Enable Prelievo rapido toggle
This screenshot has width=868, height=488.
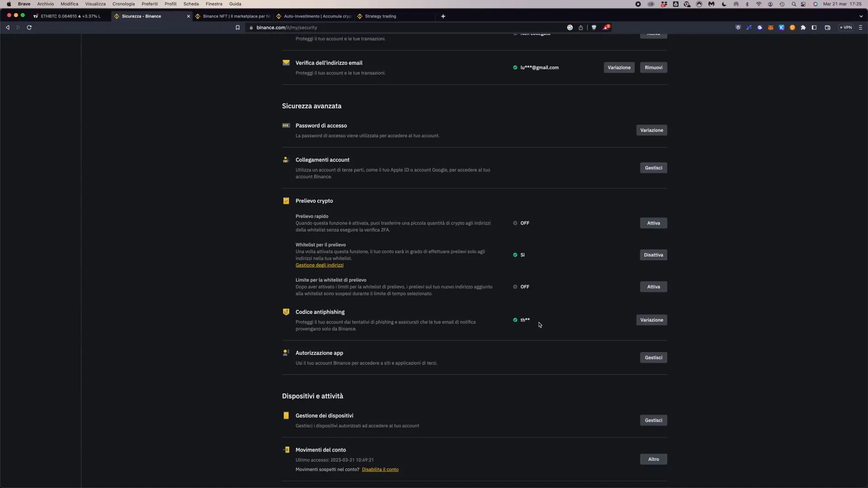[x=653, y=223]
